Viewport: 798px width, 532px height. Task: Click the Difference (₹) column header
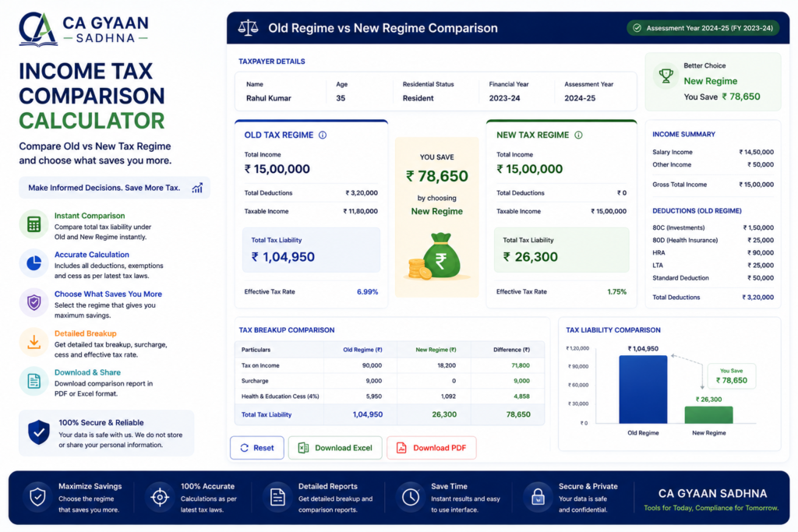point(511,350)
